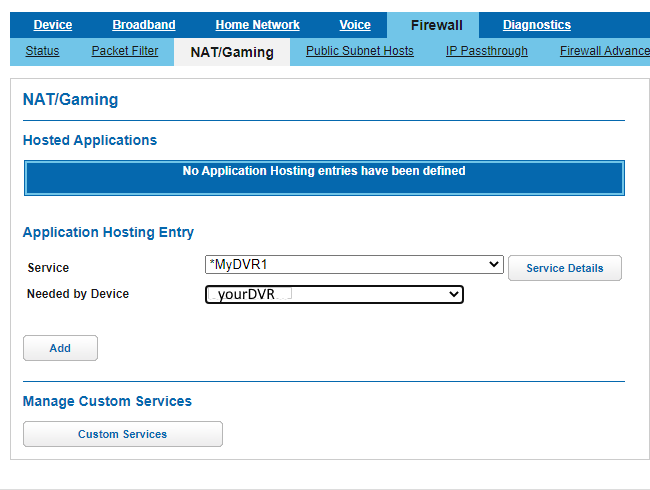Open the Voice tab
This screenshot has height=490, width=650.
point(355,25)
